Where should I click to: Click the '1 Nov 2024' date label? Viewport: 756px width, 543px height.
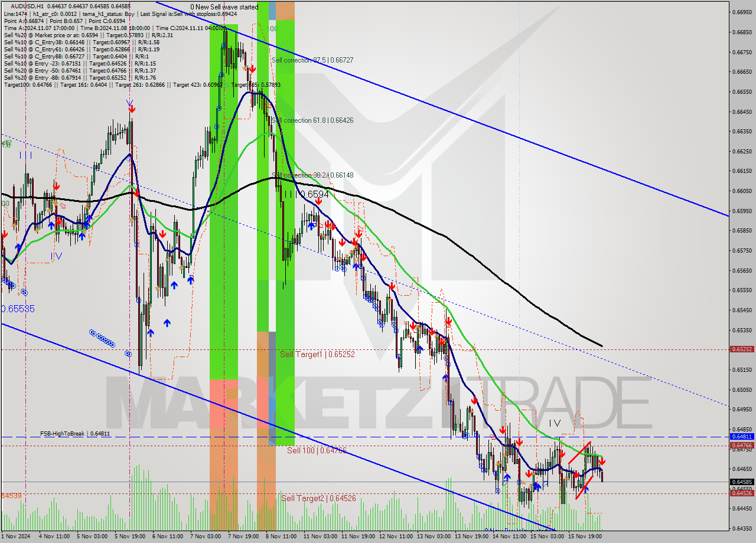coord(15,537)
